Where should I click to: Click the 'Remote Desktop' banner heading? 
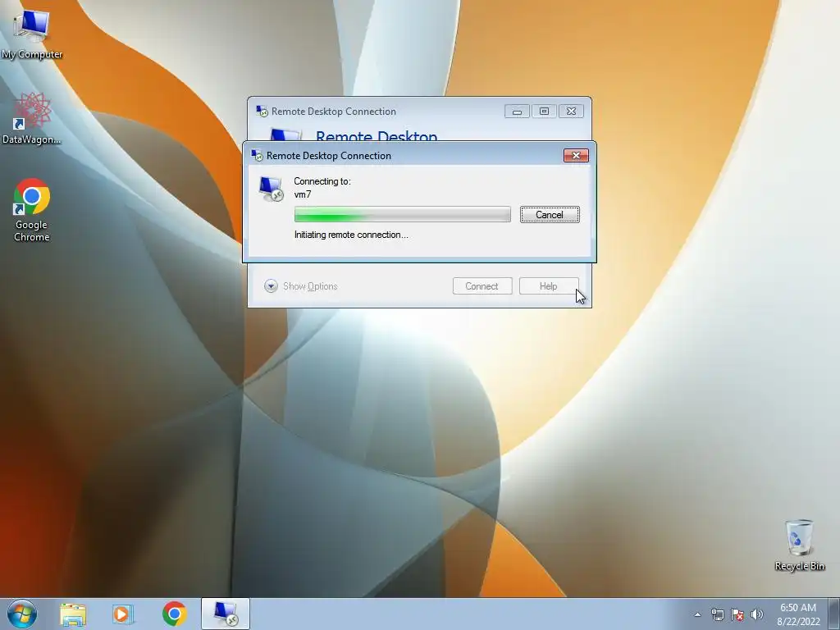[377, 135]
